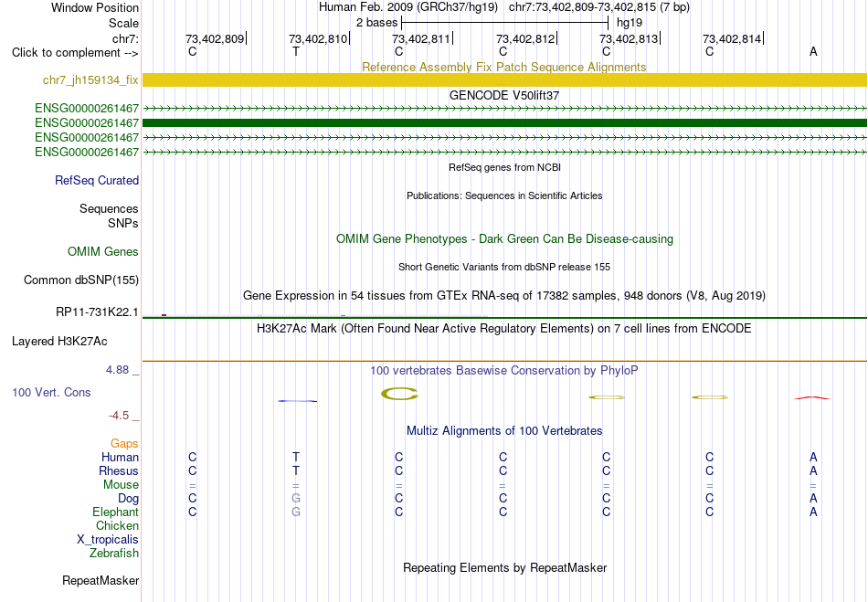Click the solid dark green ENSG00000261467 exon bar

click(504, 122)
